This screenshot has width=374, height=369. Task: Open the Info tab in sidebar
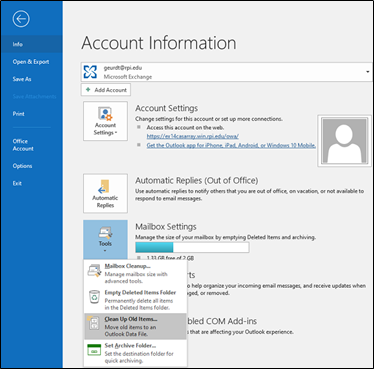(x=31, y=44)
